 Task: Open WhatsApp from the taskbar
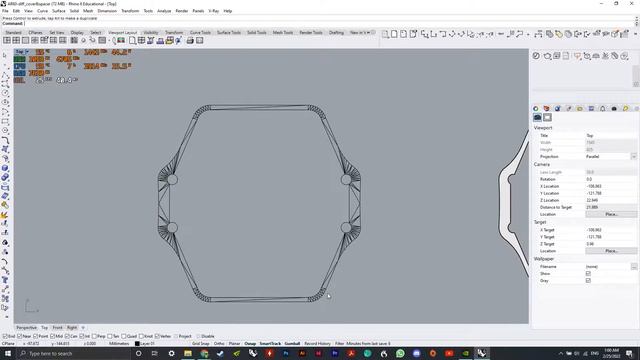(400, 353)
